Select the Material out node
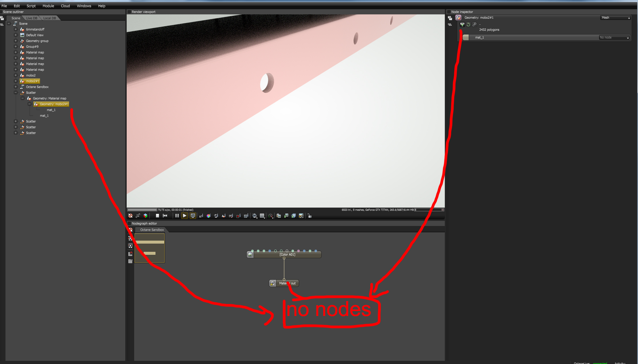The width and height of the screenshot is (638, 364). click(x=284, y=283)
